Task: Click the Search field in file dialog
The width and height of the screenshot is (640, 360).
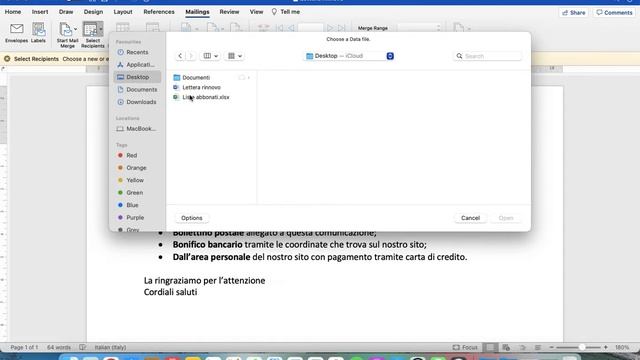Action: (487, 56)
